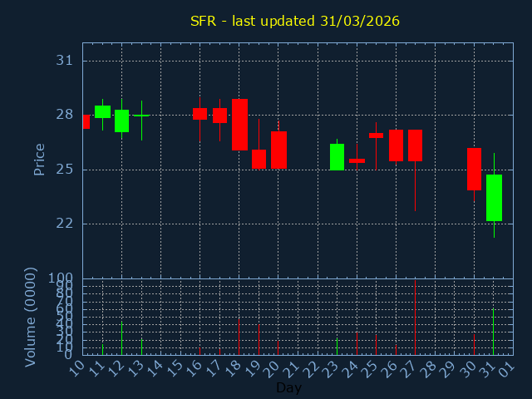Click the 31 price axis label
Viewport: 532px width, 399px height.
(65, 61)
